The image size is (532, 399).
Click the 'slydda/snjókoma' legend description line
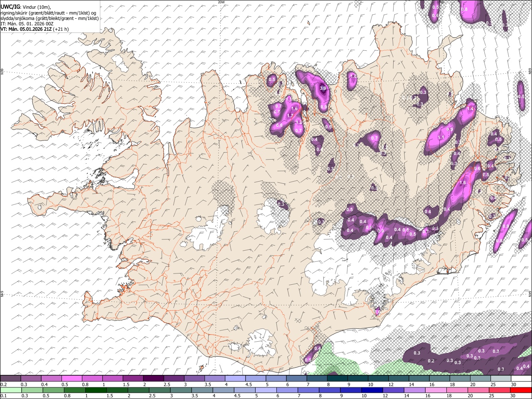click(x=49, y=18)
